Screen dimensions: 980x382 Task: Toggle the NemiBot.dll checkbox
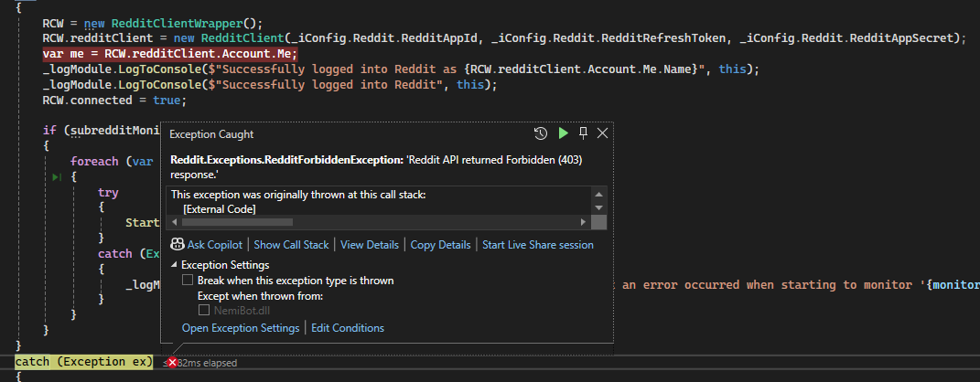pyautogui.click(x=204, y=310)
